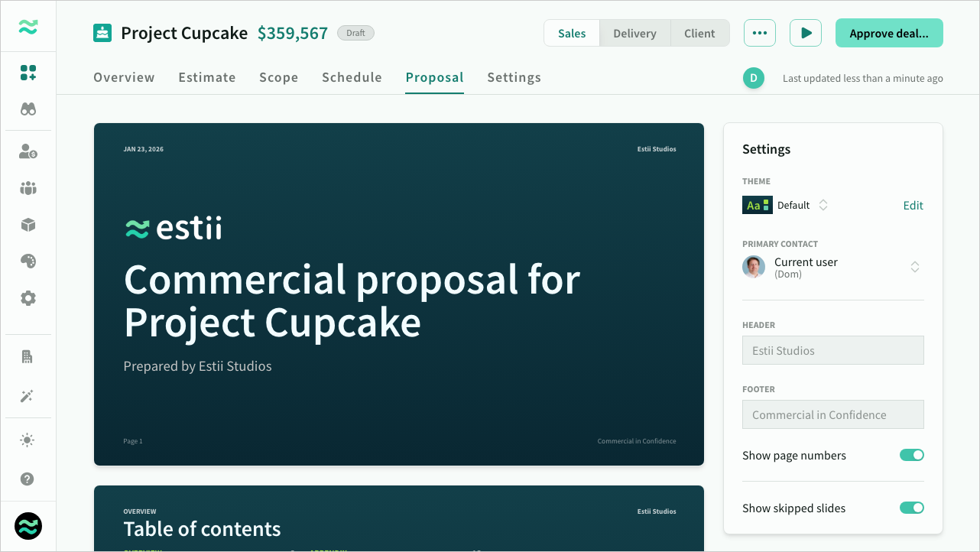
Task: Click the Approve deal button
Action: click(889, 34)
